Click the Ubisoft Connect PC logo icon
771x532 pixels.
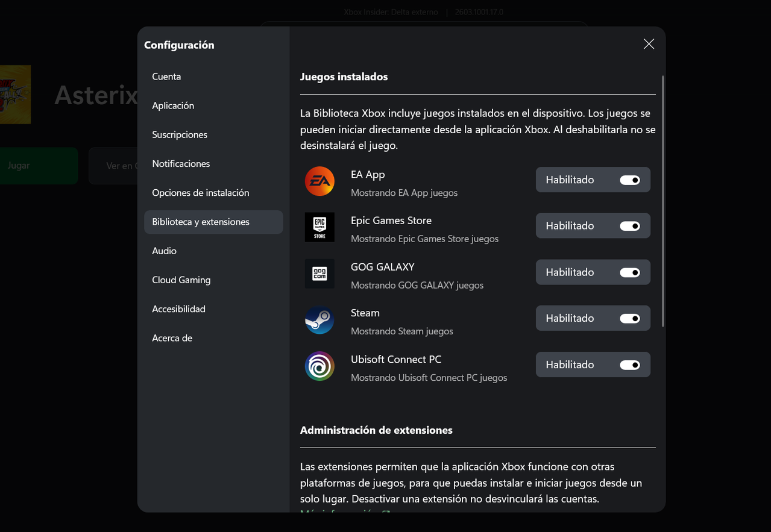pos(319,366)
